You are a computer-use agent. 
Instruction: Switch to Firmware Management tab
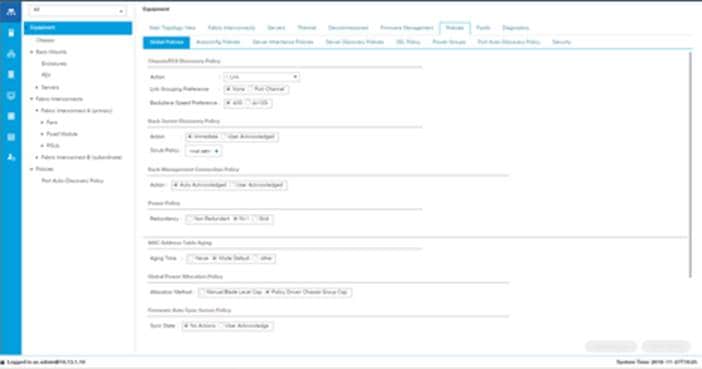pos(407,28)
